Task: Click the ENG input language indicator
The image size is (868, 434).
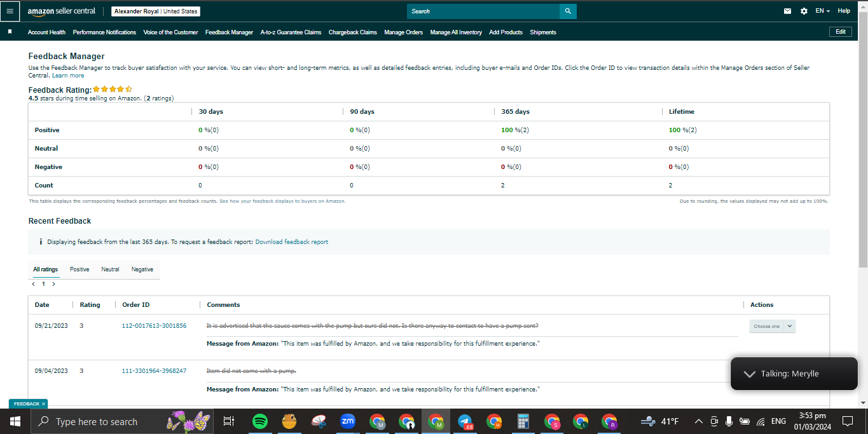Action: tap(778, 421)
